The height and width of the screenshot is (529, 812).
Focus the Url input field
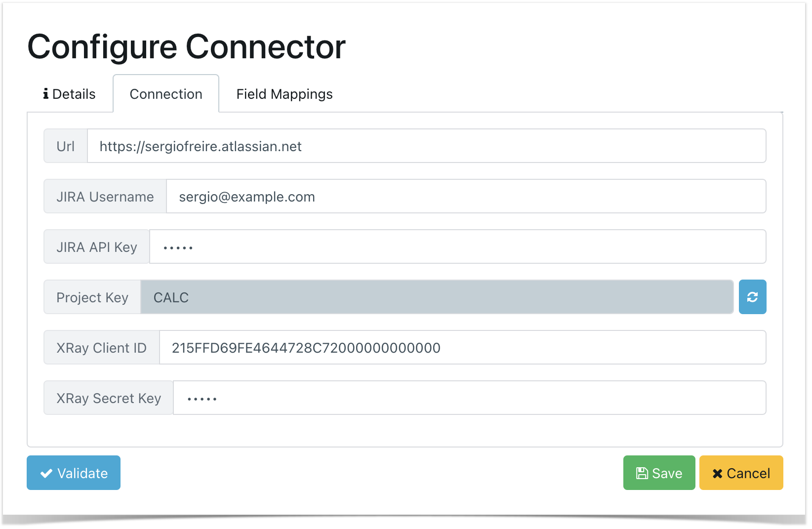coord(427,146)
